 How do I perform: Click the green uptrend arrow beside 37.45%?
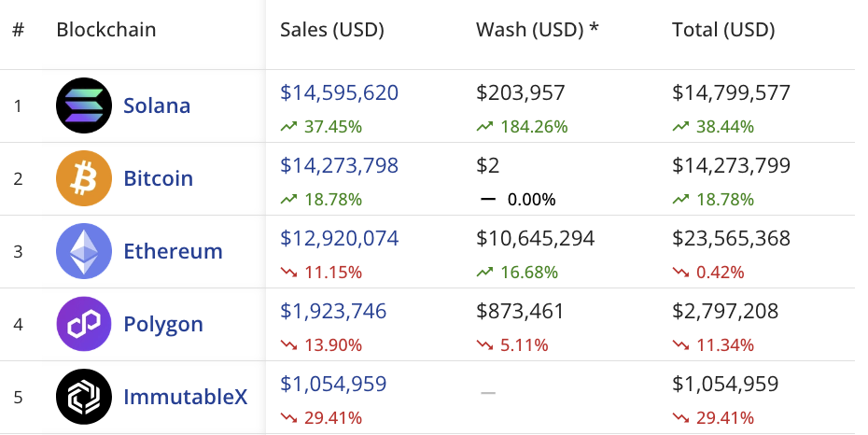[288, 127]
